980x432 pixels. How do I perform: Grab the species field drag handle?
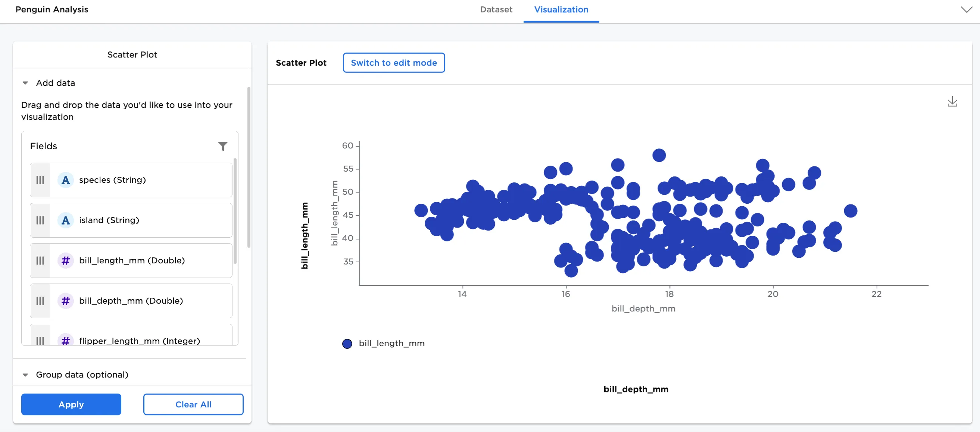pos(40,180)
